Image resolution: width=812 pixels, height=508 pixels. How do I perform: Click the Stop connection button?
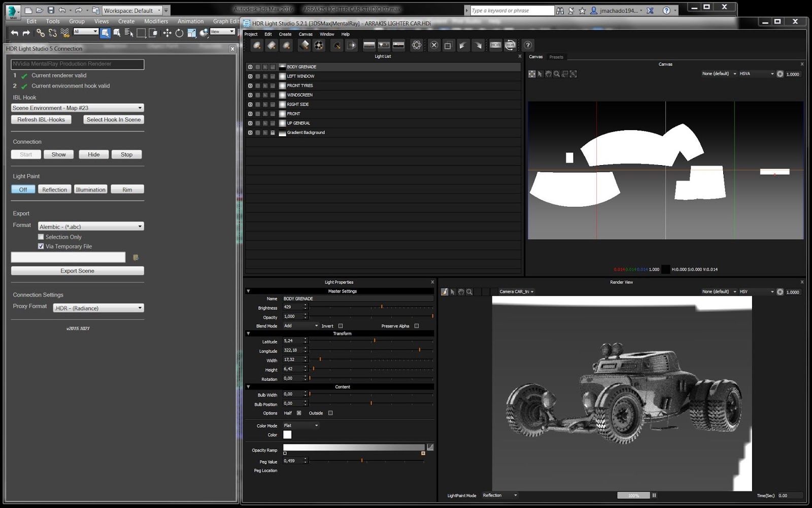127,154
